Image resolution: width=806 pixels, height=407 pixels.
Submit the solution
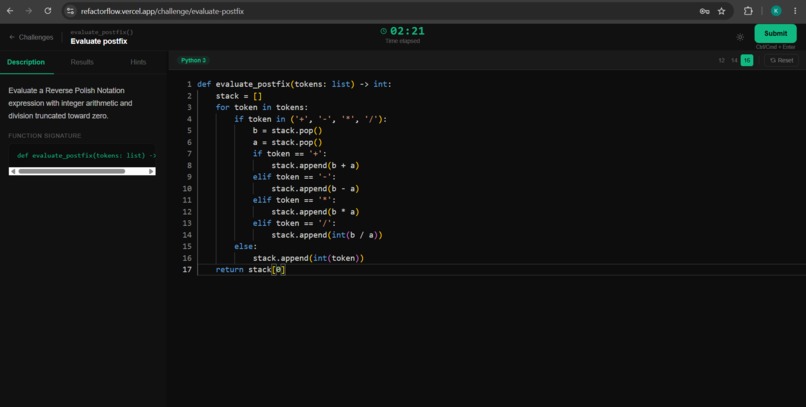(x=775, y=33)
